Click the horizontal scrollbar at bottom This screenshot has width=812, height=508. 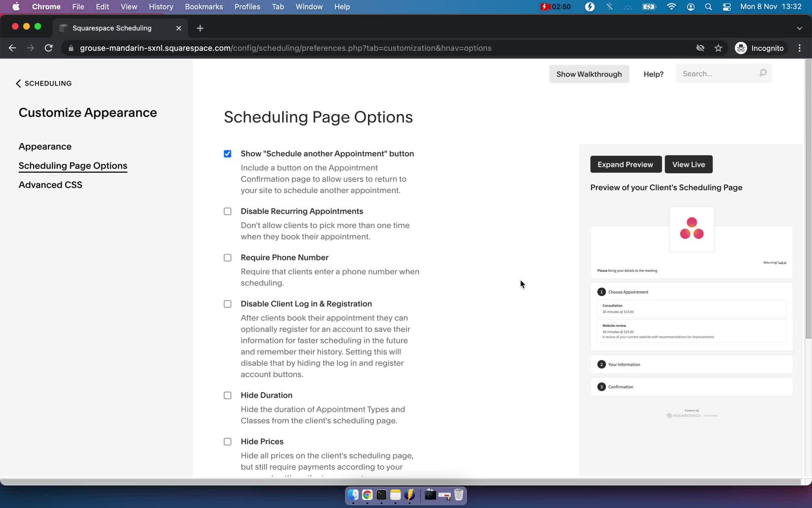pos(401,482)
